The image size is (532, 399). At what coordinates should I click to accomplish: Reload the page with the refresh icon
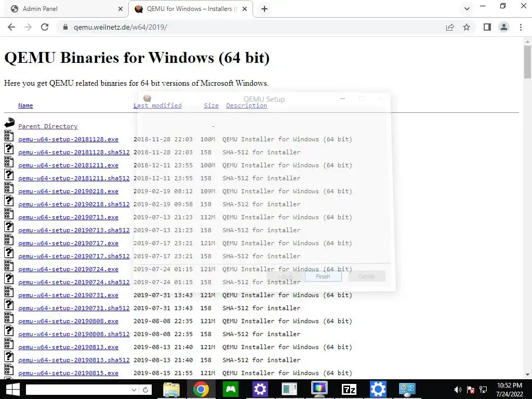[x=45, y=27]
